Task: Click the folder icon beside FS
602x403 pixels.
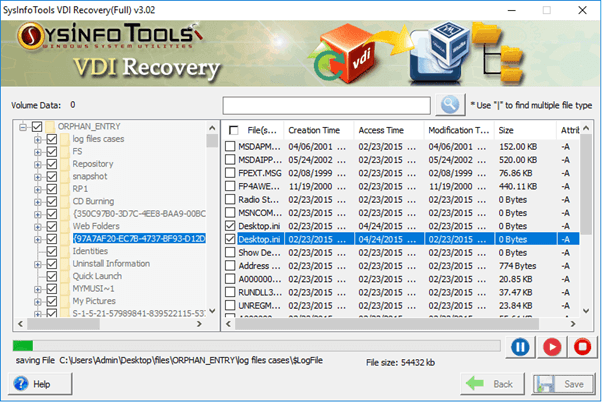Action: (65, 151)
